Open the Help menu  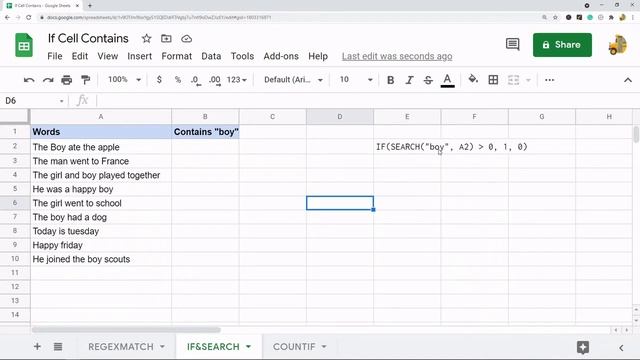point(318,56)
